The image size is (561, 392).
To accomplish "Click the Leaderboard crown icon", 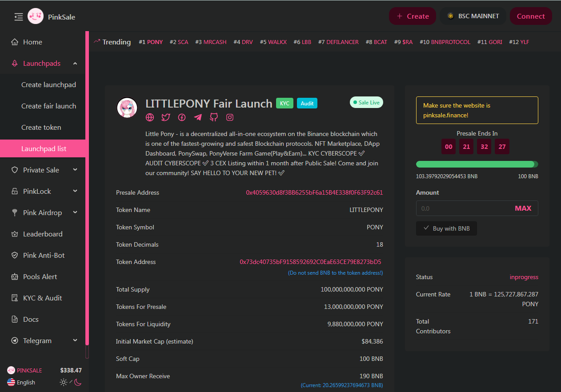I will point(15,234).
